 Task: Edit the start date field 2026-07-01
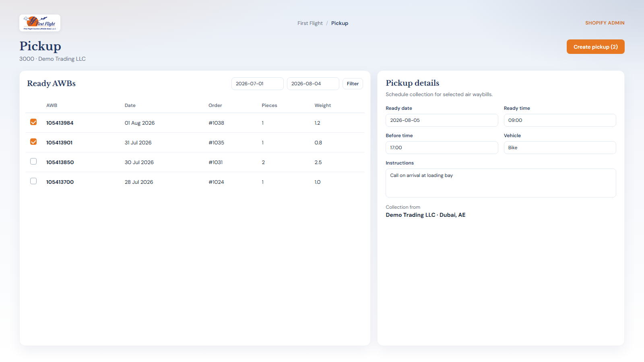[x=258, y=84]
